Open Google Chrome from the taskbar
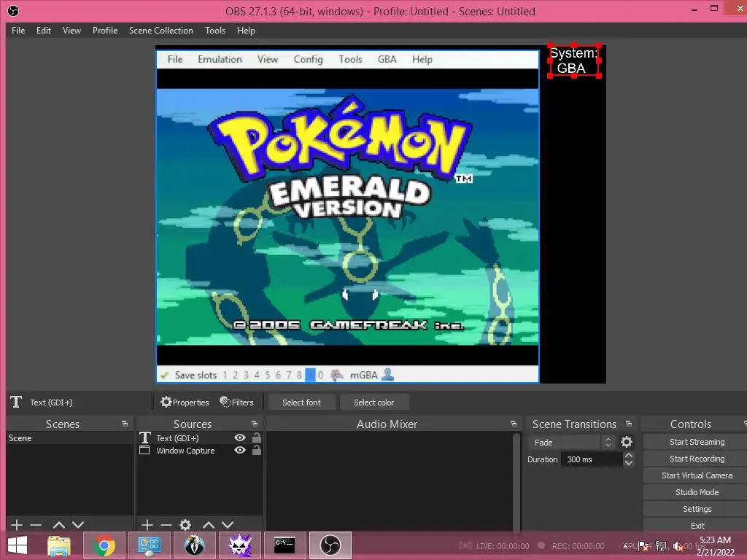This screenshot has height=560, width=747. [x=104, y=545]
